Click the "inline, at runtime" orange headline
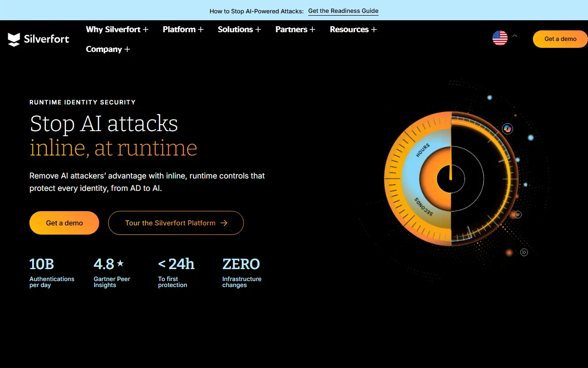 pos(113,148)
